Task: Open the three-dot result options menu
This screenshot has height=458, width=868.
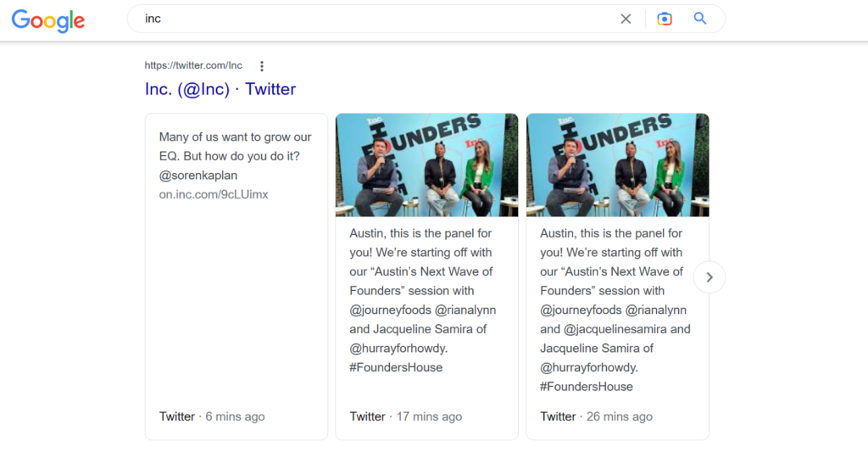Action: pos(262,66)
